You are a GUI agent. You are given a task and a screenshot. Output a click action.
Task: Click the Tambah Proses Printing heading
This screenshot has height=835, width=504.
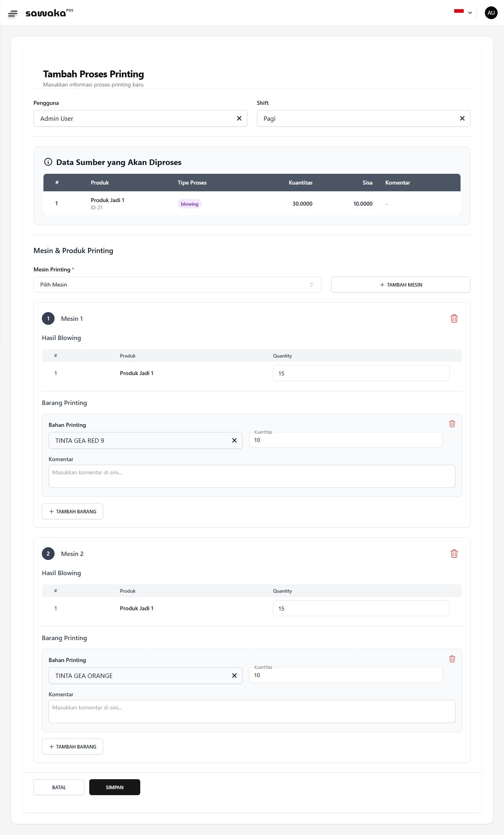coord(94,74)
